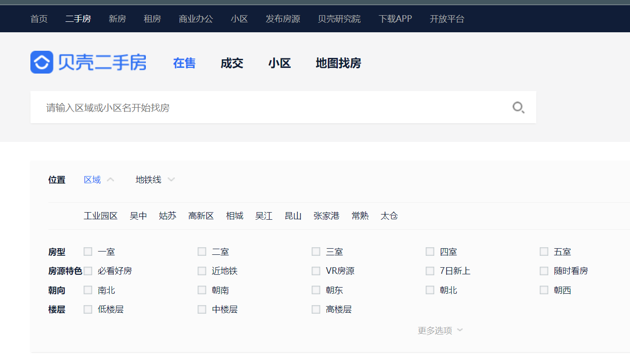Choose the 昆山 district link
Image resolution: width=630 pixels, height=364 pixels.
click(293, 216)
